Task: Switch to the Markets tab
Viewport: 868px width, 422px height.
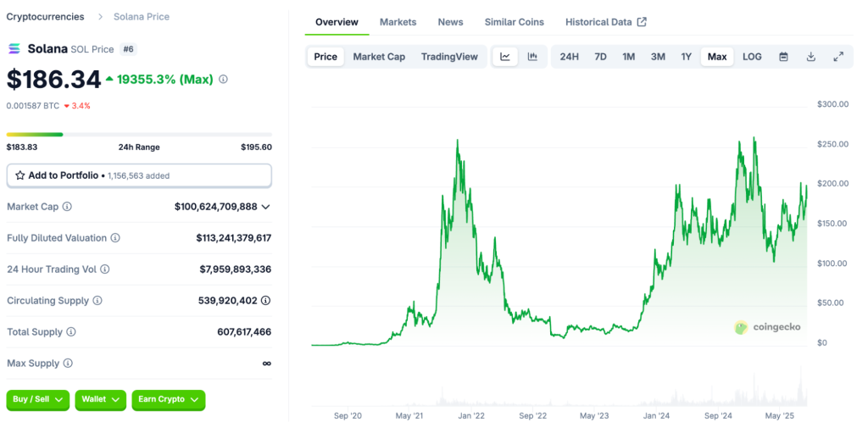Action: 398,22
